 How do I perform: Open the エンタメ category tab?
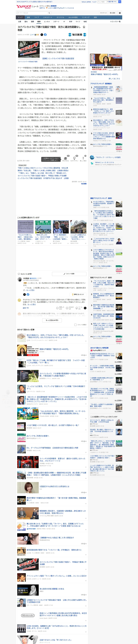[x=47, y=21]
